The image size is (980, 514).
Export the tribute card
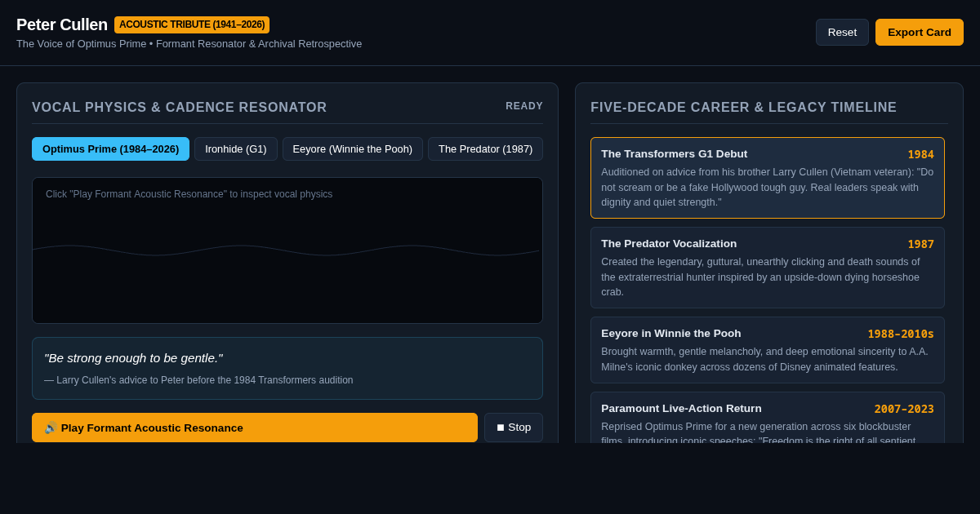point(920,32)
